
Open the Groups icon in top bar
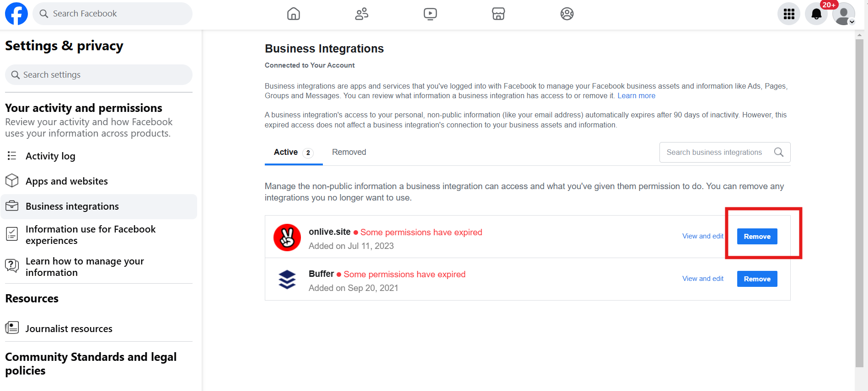pos(567,14)
